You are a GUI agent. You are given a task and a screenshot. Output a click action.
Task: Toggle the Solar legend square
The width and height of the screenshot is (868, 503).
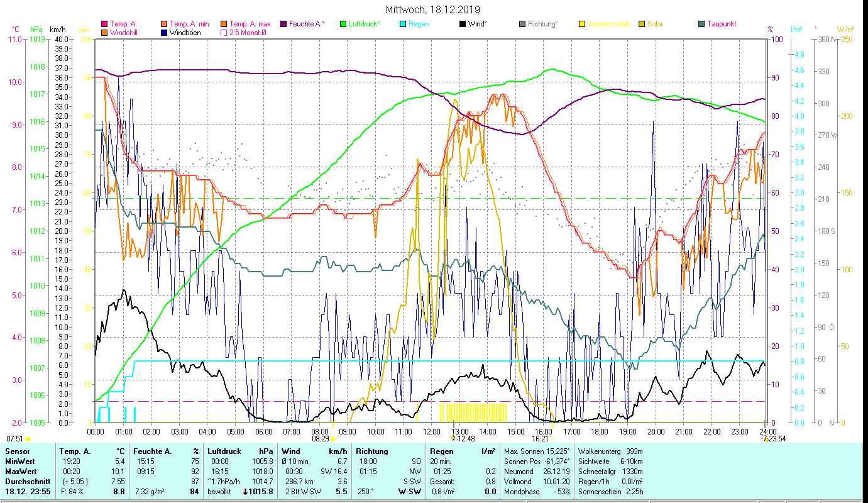(x=642, y=25)
